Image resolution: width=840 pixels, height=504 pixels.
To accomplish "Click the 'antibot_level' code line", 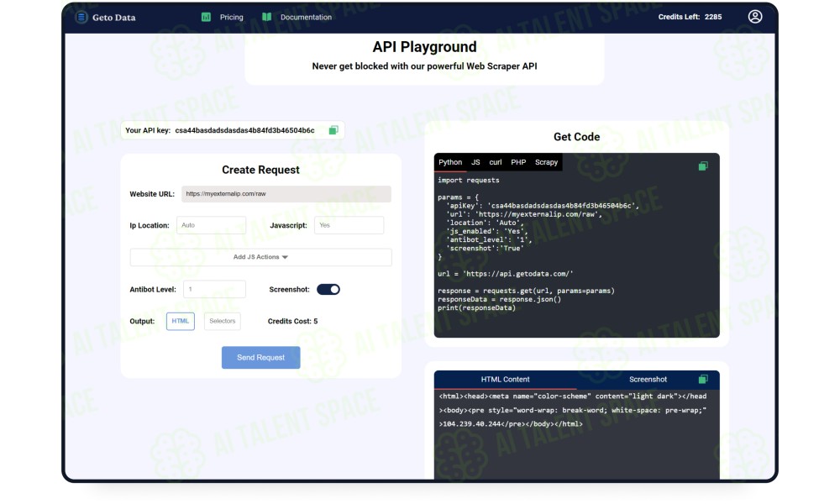I will pyautogui.click(x=487, y=239).
